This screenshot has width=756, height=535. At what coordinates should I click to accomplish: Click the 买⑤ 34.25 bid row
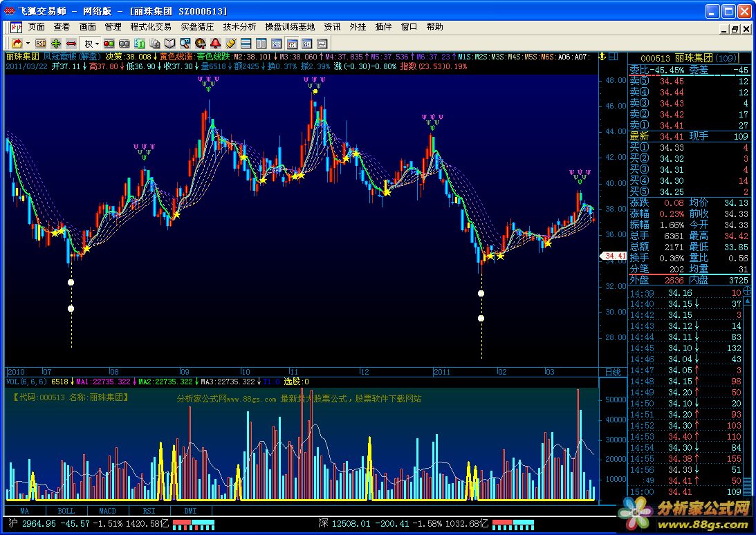point(689,192)
